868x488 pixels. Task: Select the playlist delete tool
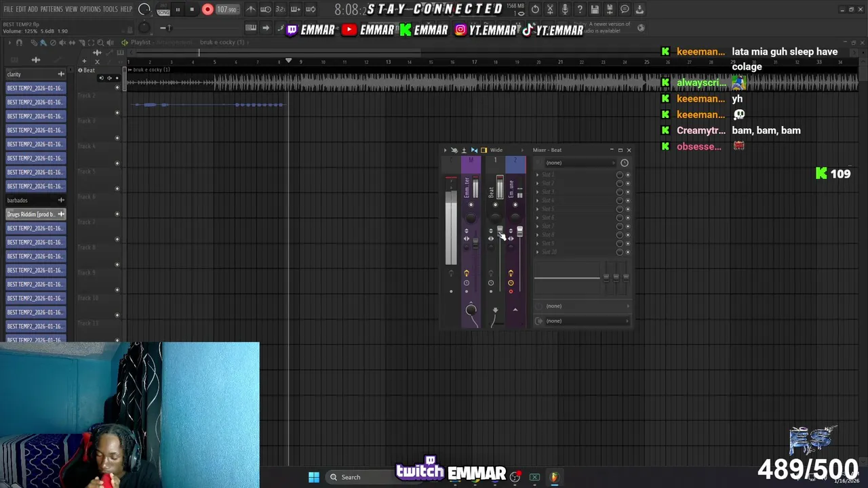click(x=52, y=43)
